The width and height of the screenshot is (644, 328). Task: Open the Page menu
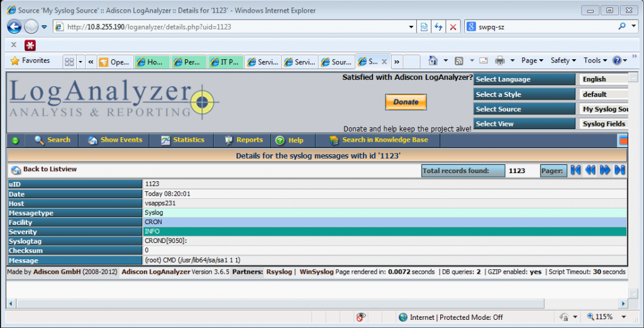click(x=532, y=60)
